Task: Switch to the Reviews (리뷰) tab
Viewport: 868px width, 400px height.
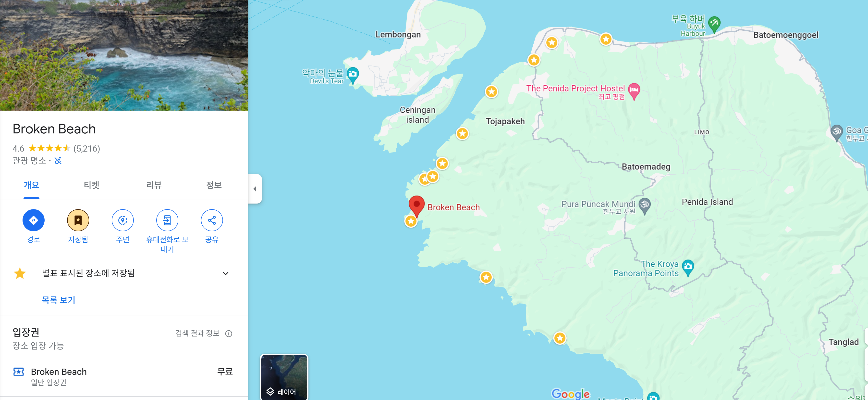Action: 154,185
